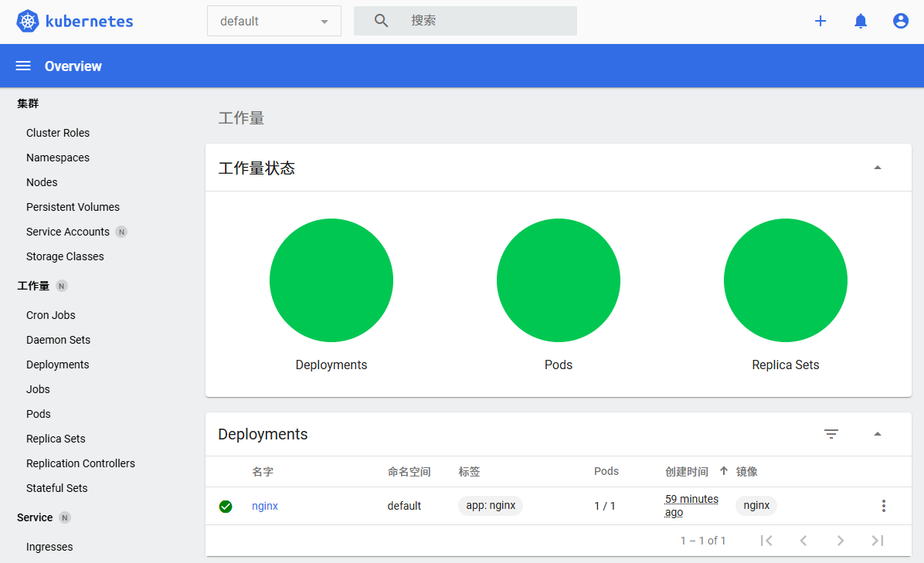Navigate to Cron Jobs in sidebar
924x563 pixels.
(x=51, y=315)
